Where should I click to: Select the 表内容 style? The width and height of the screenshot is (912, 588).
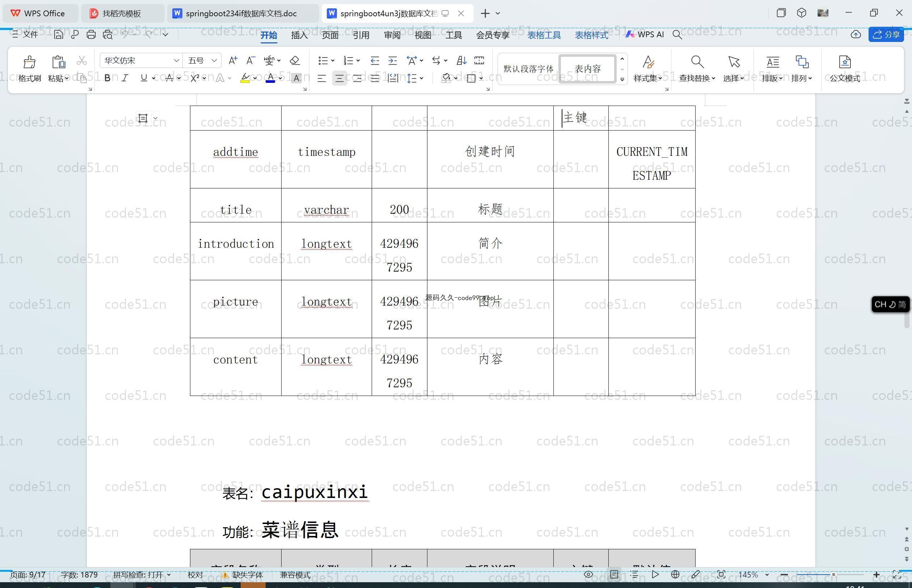587,69
